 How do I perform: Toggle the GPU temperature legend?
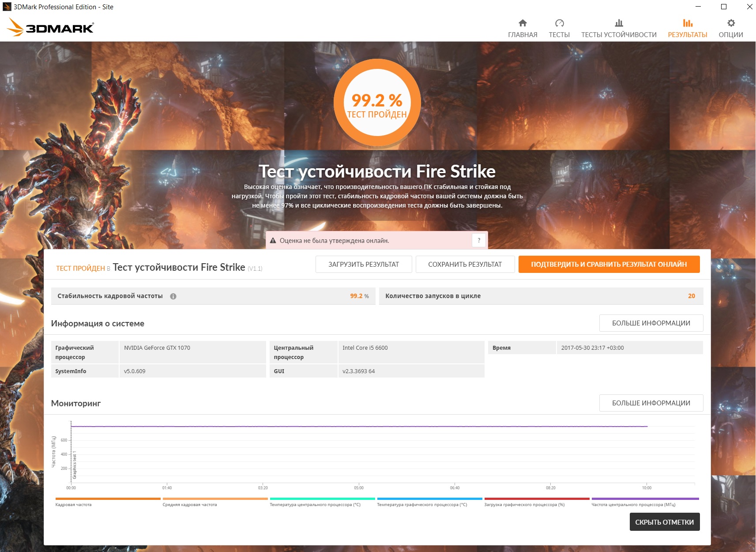click(x=429, y=502)
